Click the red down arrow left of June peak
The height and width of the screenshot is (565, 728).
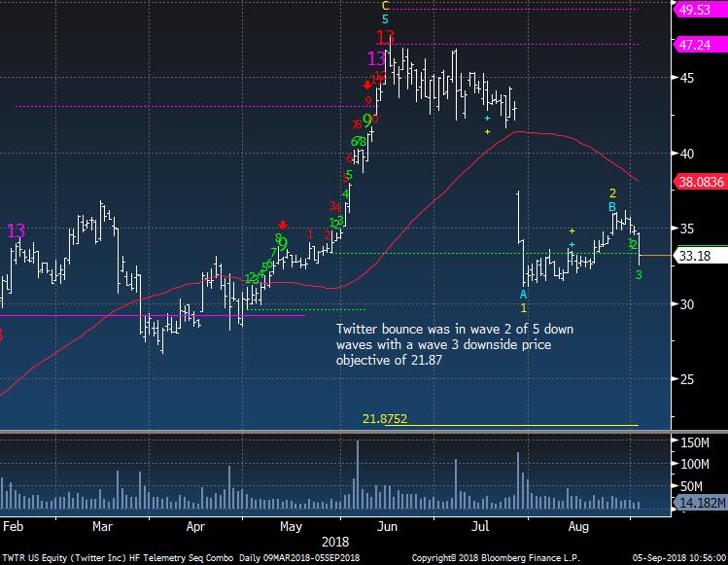click(x=367, y=85)
